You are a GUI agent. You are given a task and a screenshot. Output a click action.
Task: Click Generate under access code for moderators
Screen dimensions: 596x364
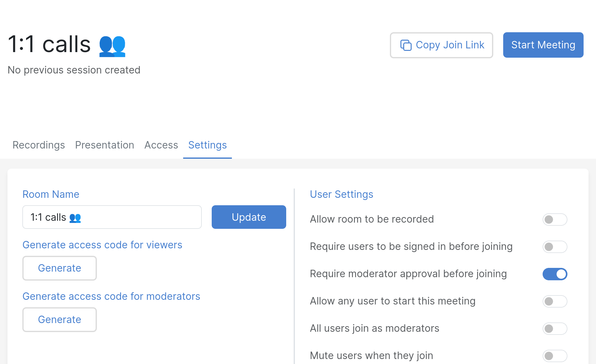pyautogui.click(x=59, y=319)
